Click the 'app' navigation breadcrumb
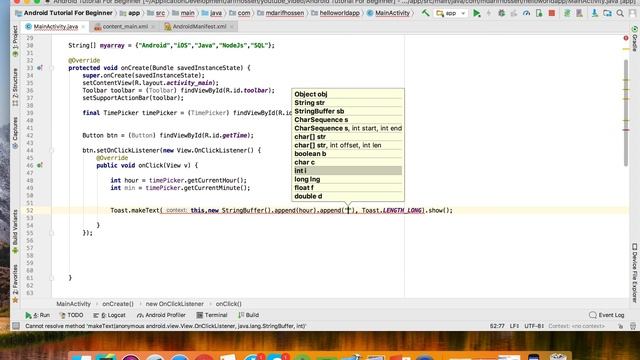Image resolution: width=640 pixels, height=360 pixels. (130, 13)
